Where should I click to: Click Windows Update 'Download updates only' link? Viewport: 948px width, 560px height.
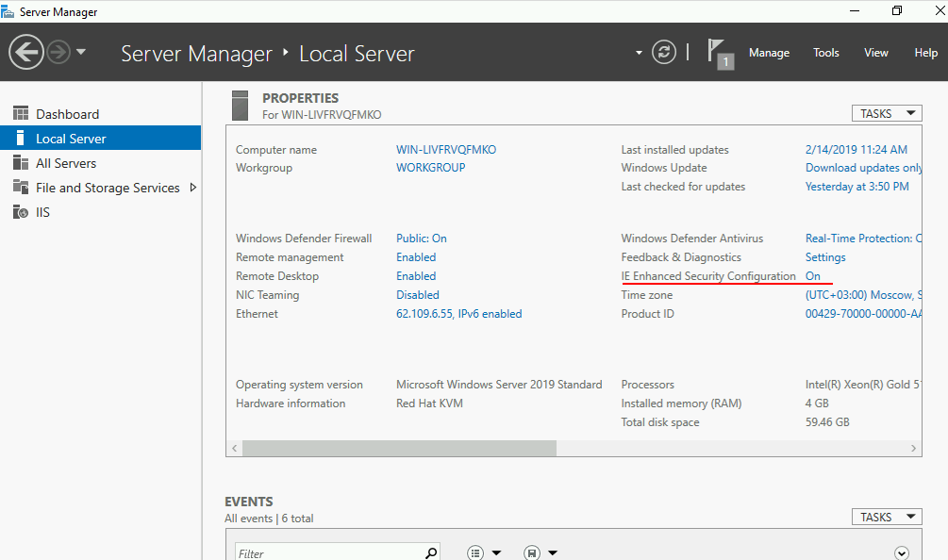coord(863,168)
